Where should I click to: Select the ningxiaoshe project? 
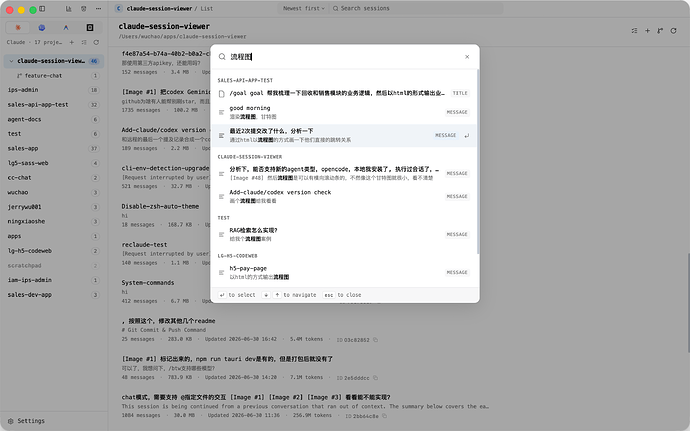(54, 221)
